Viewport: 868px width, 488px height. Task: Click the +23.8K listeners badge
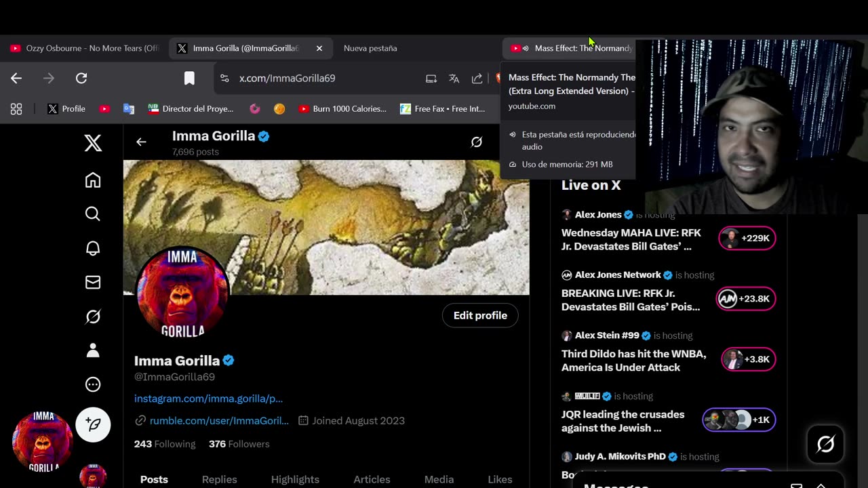(746, 298)
